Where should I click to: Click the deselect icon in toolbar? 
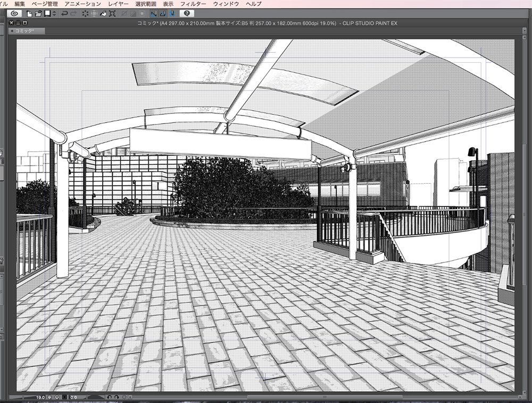point(124,14)
